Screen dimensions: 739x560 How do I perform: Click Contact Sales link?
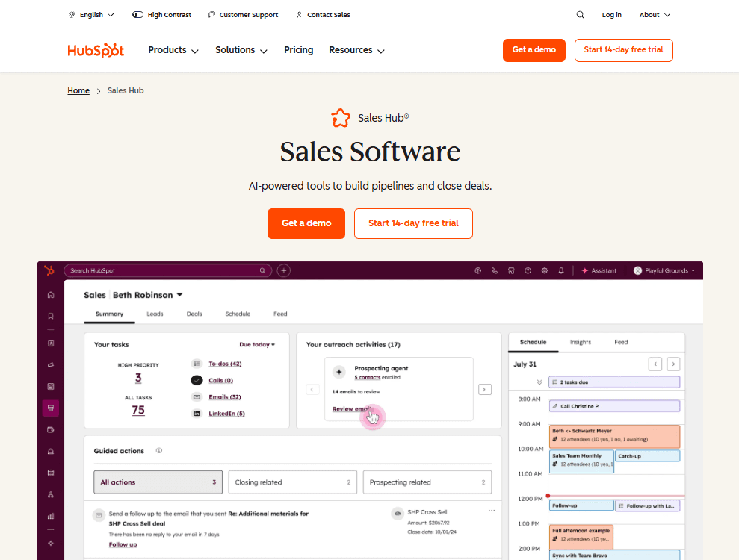pos(324,15)
